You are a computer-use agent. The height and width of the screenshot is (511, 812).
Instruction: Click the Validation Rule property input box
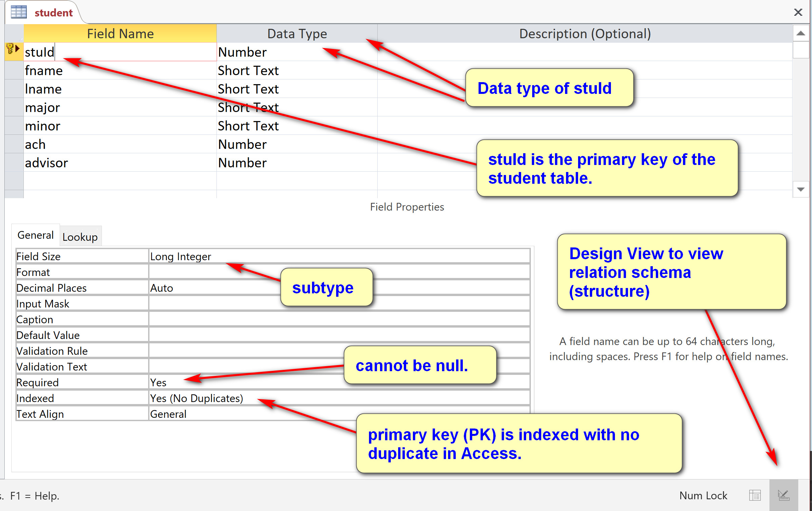339,351
